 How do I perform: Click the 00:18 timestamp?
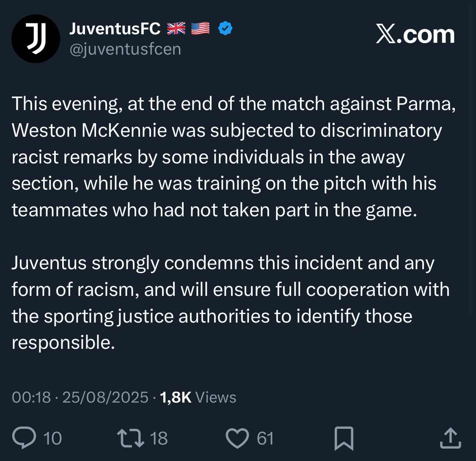31,398
